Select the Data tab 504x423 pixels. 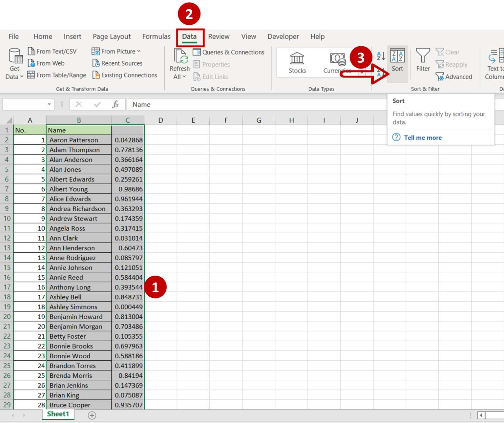tap(190, 37)
